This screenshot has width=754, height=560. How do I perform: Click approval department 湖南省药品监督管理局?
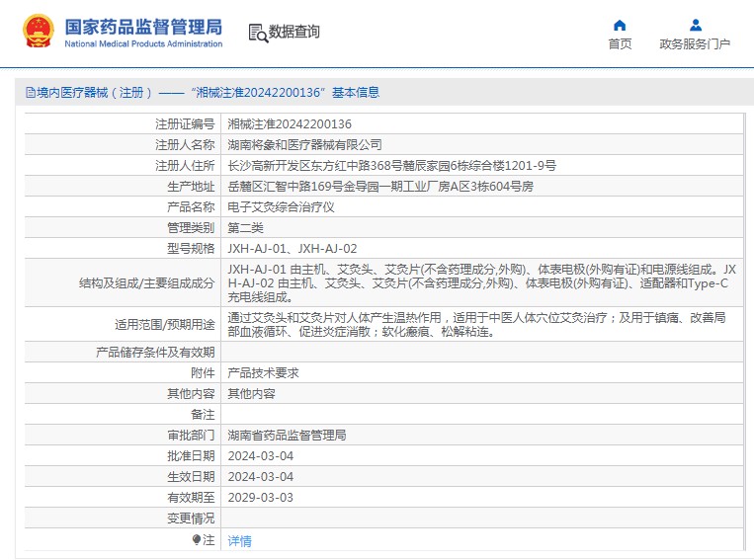pos(287,436)
